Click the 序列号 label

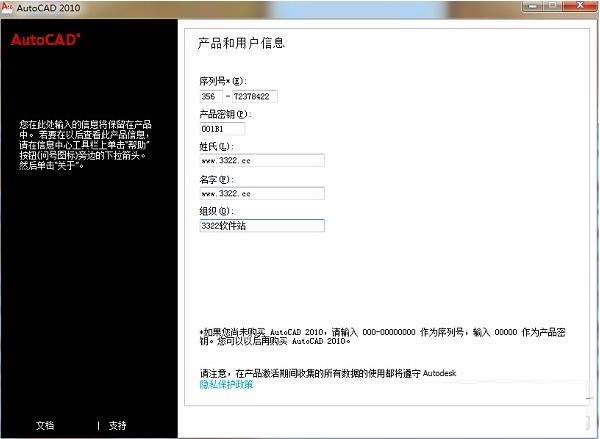[x=223, y=81]
